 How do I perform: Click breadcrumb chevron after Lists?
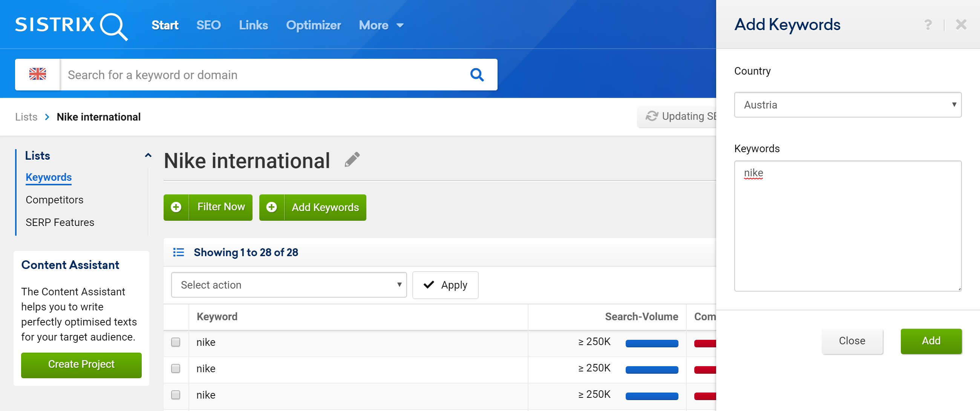pyautogui.click(x=47, y=117)
